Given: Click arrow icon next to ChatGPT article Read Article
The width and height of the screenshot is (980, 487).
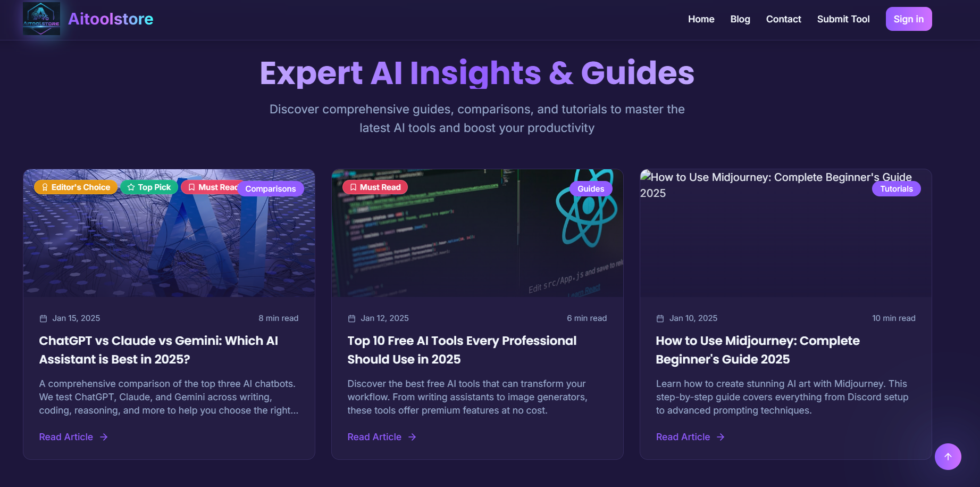Looking at the screenshot, I should pyautogui.click(x=104, y=437).
